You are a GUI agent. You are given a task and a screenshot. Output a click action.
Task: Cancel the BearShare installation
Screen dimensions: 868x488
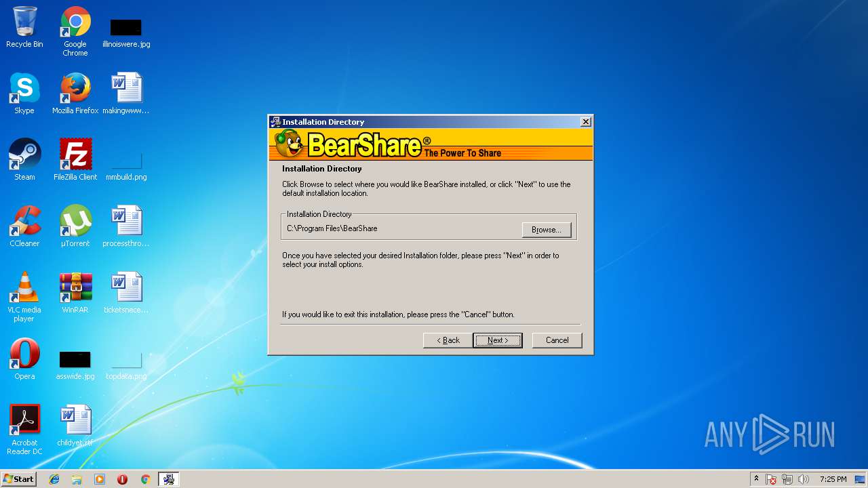coord(557,340)
